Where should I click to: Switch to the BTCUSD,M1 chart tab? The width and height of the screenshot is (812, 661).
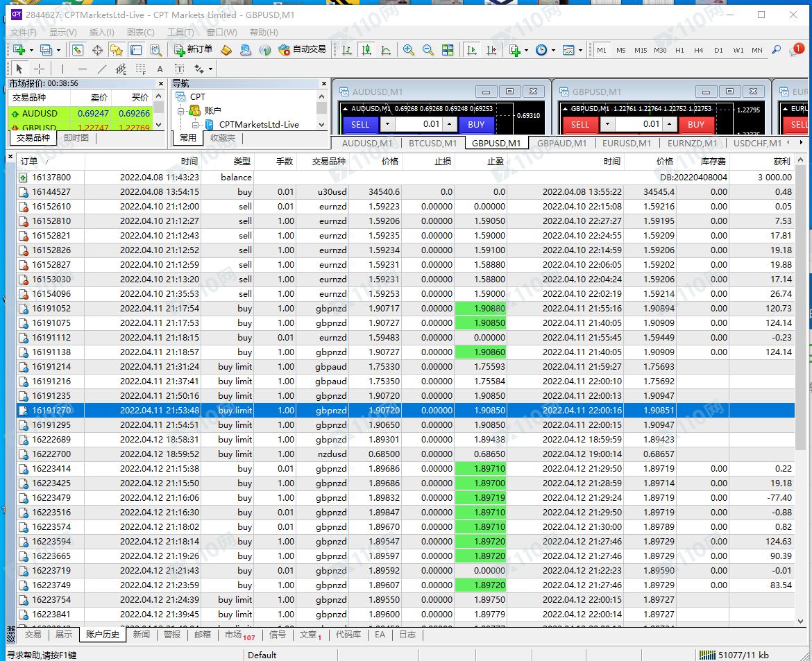[x=432, y=143]
